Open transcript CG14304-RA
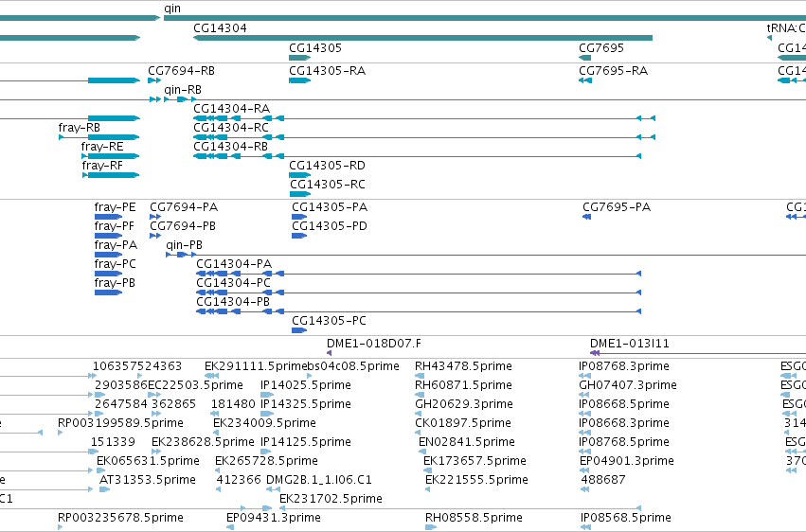 [x=232, y=109]
